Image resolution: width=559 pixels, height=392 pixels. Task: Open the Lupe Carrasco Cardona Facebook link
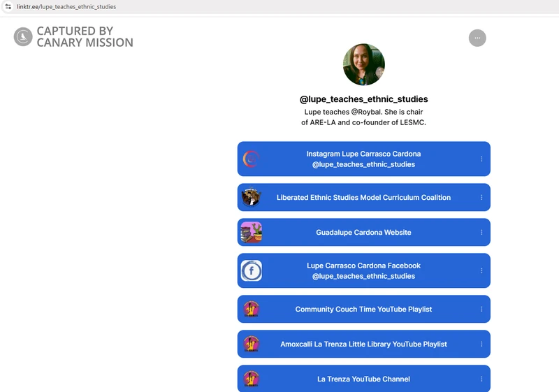tap(363, 271)
